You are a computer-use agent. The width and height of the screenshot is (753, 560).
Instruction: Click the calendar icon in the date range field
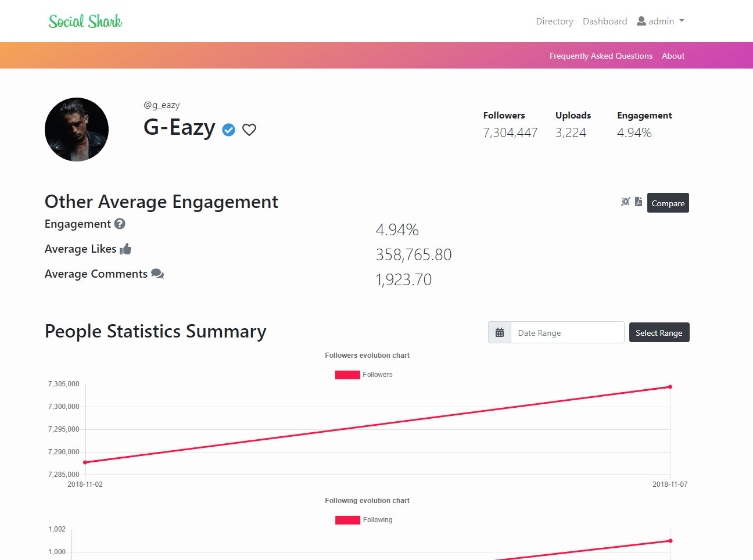pyautogui.click(x=500, y=333)
